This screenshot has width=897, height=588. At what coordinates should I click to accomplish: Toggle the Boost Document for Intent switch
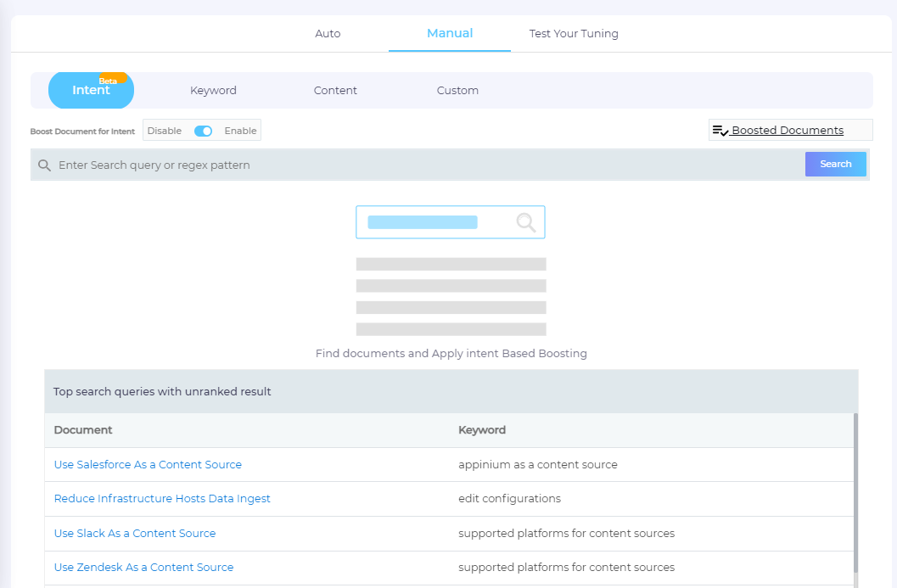tap(203, 131)
